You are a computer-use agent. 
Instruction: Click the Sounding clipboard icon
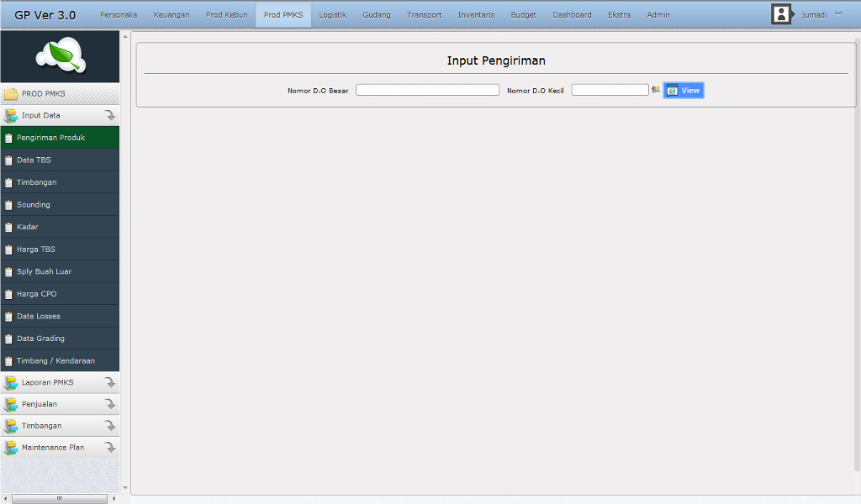point(8,205)
